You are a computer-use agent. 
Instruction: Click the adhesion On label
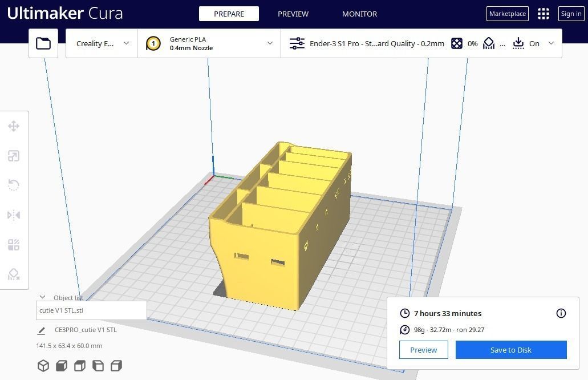[534, 43]
